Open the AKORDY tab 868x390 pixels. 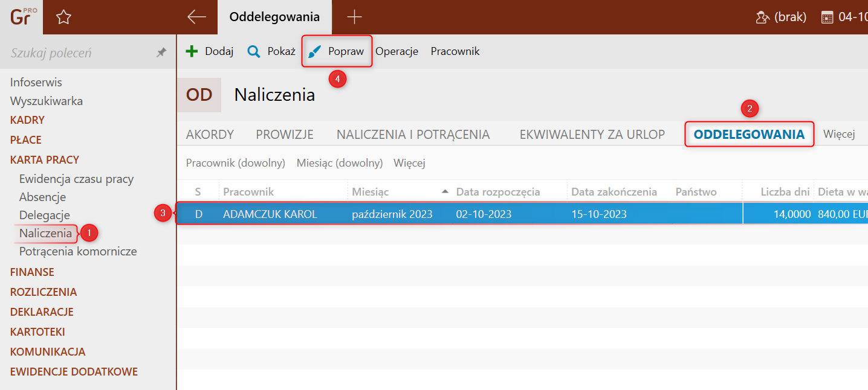(x=210, y=135)
